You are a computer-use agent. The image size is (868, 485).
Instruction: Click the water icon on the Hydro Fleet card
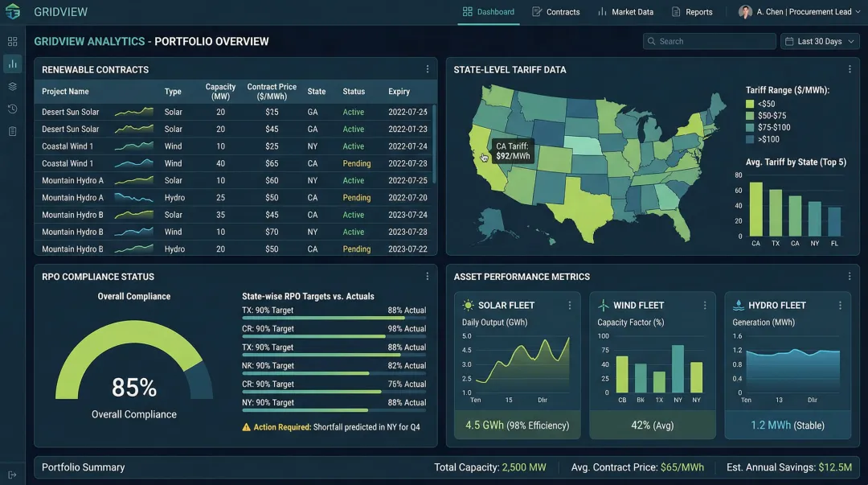738,305
